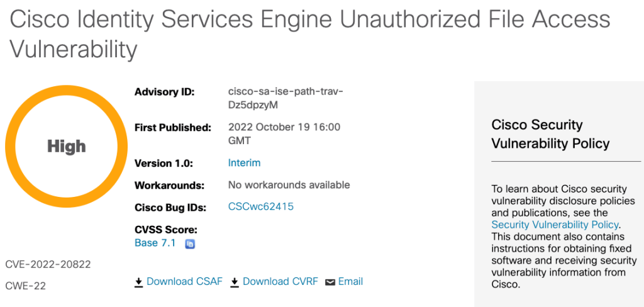This screenshot has width=644, height=307.
Task: Click the Cisco Security Vulnerability Policy heading
Action: click(550, 134)
